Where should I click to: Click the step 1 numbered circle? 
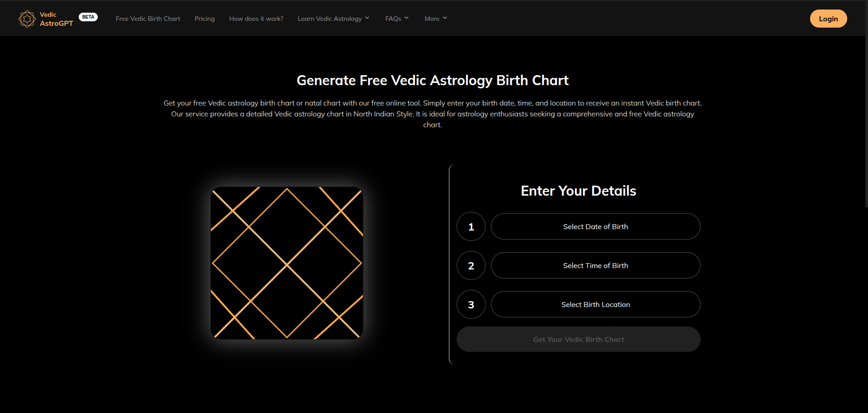[471, 226]
